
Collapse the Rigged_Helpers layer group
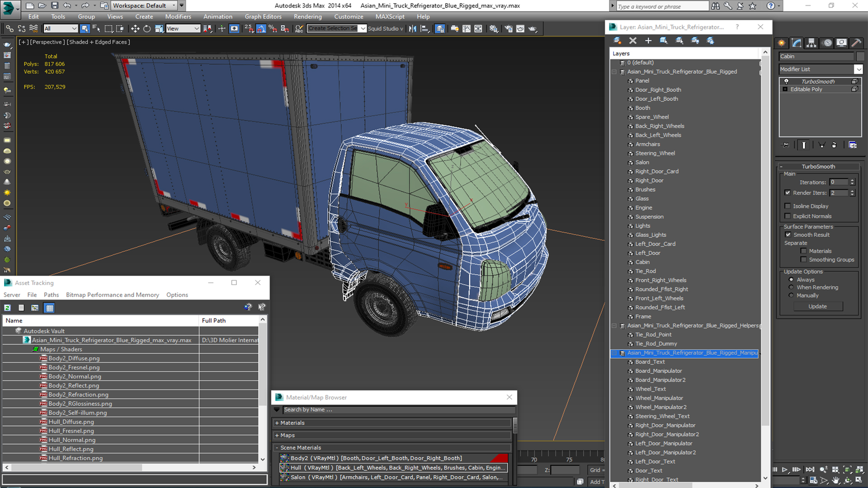tap(614, 325)
